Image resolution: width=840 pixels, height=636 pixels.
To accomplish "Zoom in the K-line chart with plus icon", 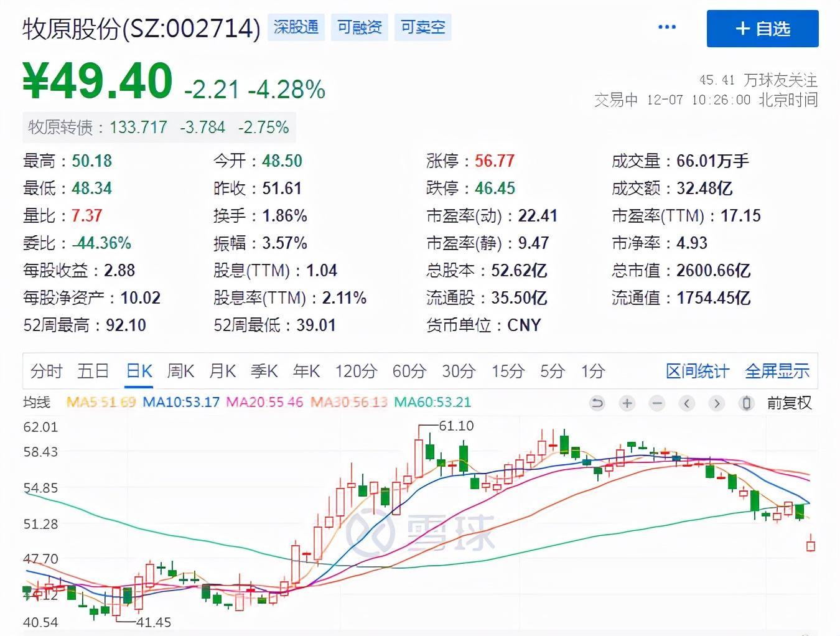I will click(627, 403).
